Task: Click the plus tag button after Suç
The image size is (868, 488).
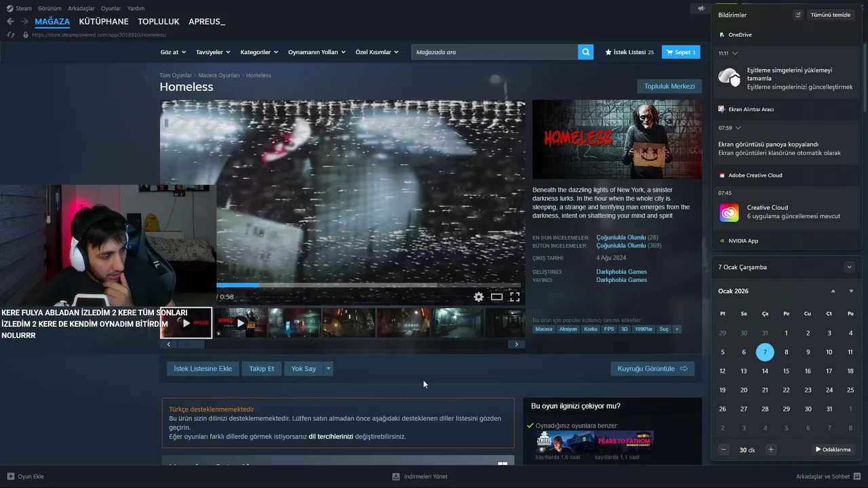Action: [x=677, y=329]
